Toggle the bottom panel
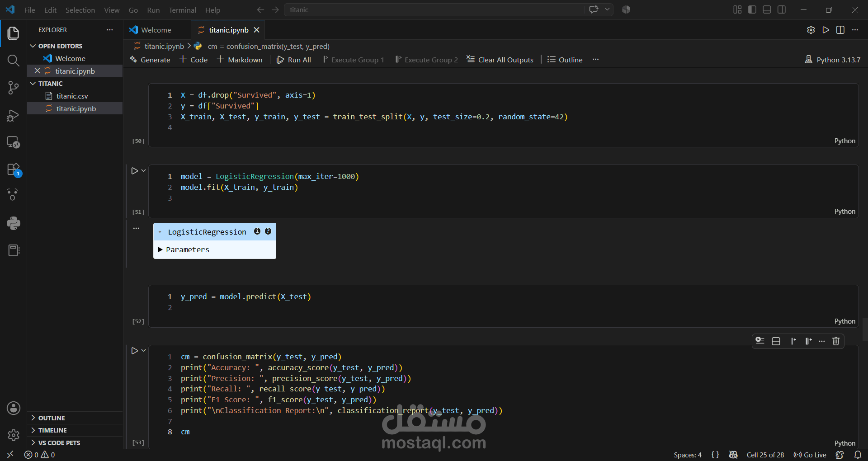 tap(767, 9)
